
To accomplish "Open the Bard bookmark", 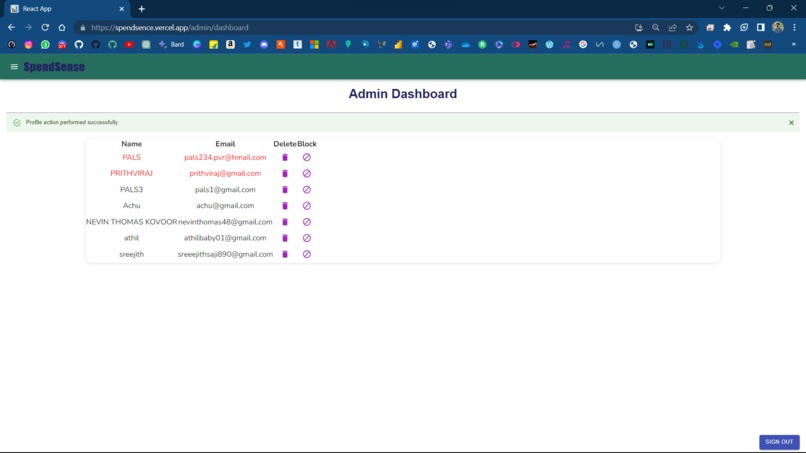I will [x=172, y=45].
